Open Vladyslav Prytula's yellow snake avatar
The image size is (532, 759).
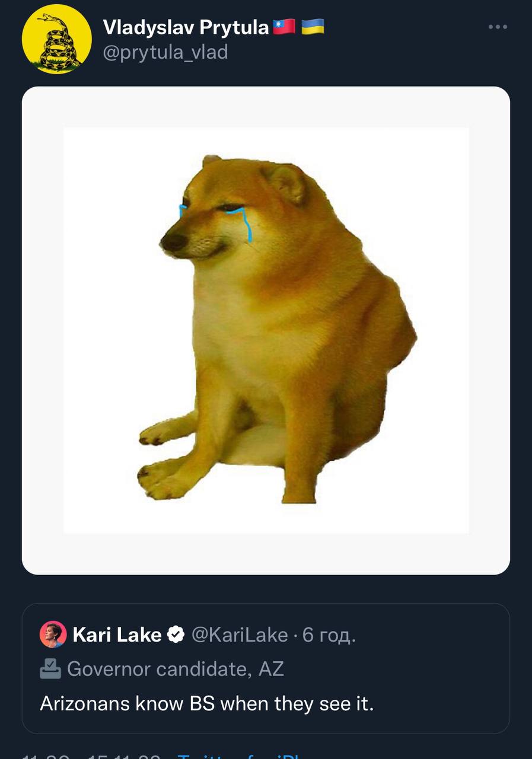(x=57, y=39)
